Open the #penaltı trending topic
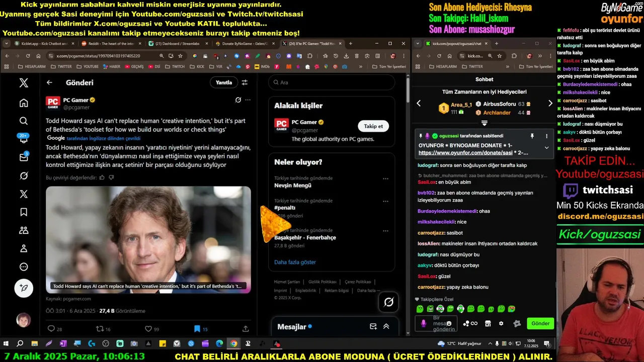Image resolution: width=644 pixels, height=362 pixels. 285,208
